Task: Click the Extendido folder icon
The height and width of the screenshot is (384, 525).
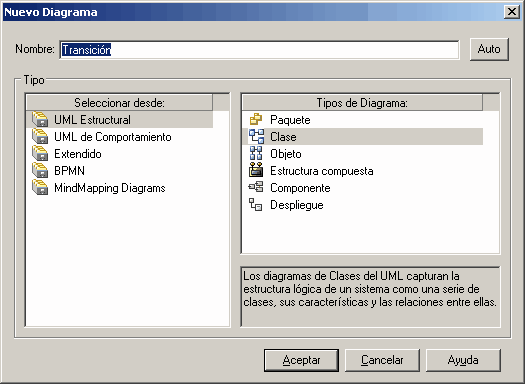Action: 40,153
